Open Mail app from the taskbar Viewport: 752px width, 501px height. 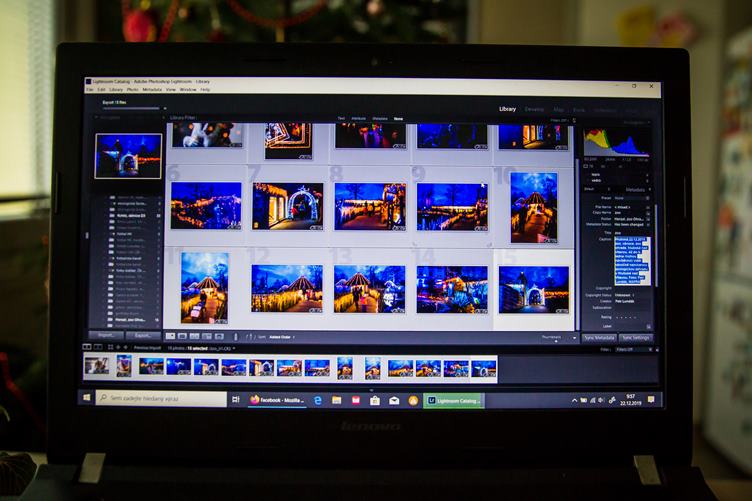point(394,400)
